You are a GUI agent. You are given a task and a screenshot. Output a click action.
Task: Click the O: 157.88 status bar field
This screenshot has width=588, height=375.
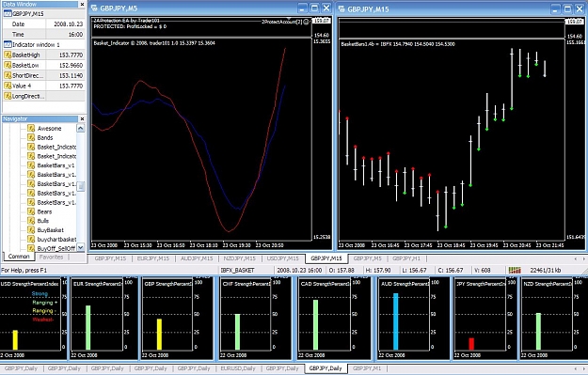tap(342, 270)
